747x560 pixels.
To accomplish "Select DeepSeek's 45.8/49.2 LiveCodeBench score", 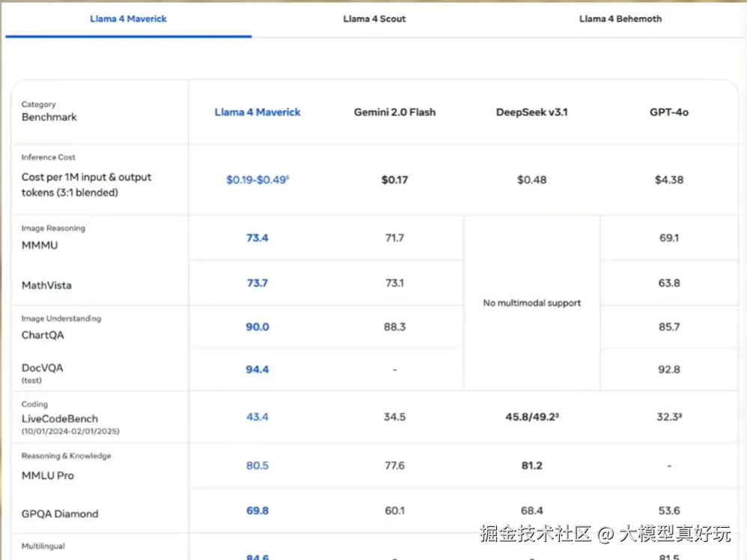I will click(531, 416).
